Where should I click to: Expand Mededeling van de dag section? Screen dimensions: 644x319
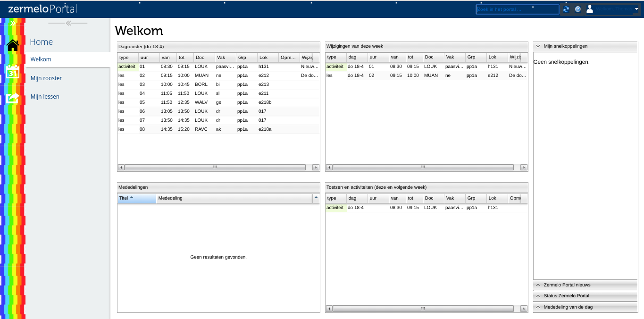click(x=538, y=307)
